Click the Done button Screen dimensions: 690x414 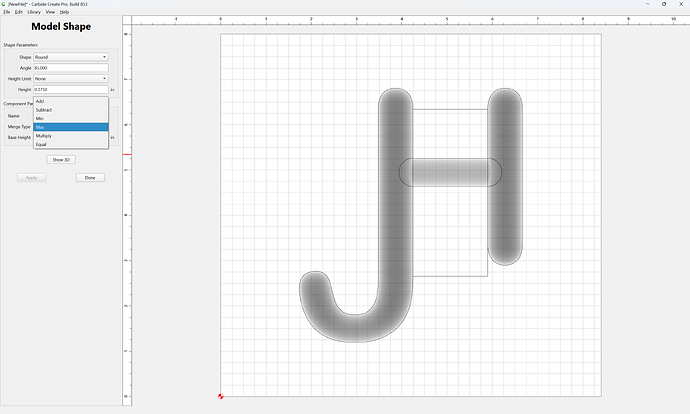pyautogui.click(x=90, y=178)
